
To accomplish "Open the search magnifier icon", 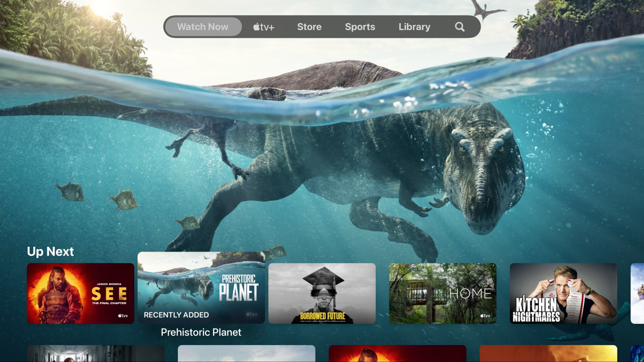I will (x=460, y=27).
